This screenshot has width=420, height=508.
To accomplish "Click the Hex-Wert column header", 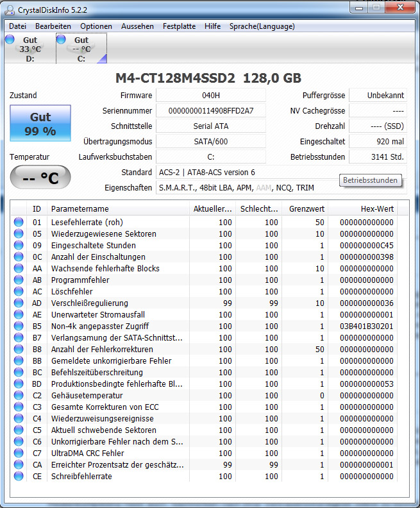I will tap(363, 208).
